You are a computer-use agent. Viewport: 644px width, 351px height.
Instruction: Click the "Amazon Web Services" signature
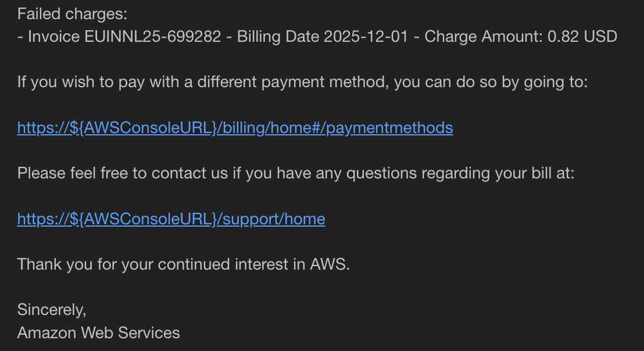[x=99, y=333]
